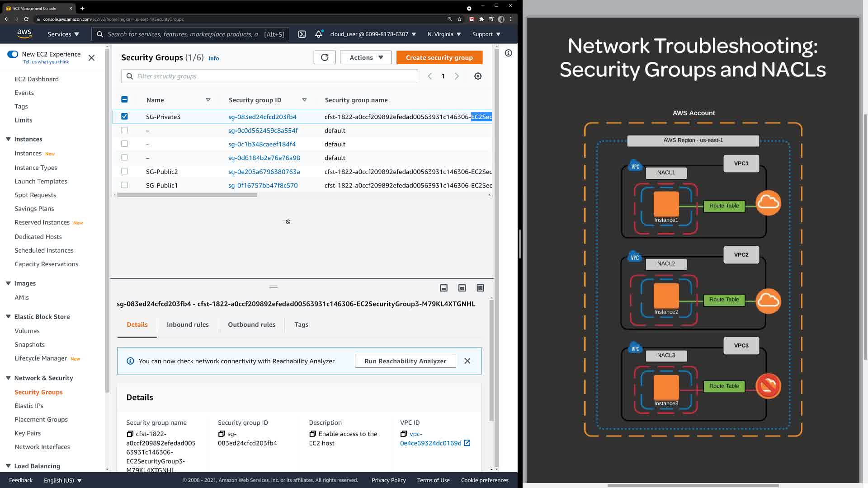The image size is (868, 488).
Task: Dismiss the Reachability Analyzer banner
Action: pyautogui.click(x=467, y=361)
